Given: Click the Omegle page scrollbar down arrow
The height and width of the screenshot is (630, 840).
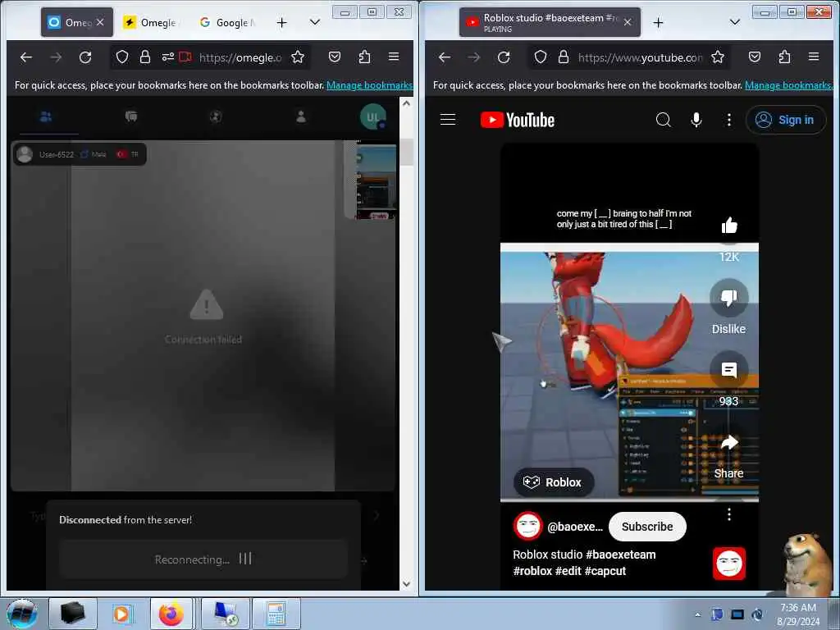Looking at the screenshot, I should point(406,583).
